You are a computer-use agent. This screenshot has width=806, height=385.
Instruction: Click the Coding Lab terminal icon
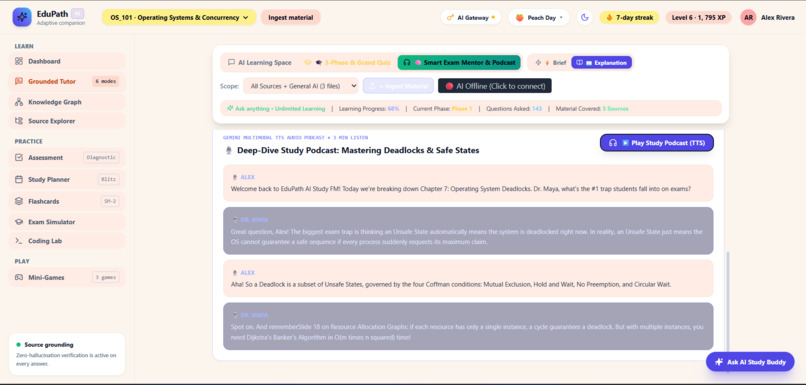[19, 241]
